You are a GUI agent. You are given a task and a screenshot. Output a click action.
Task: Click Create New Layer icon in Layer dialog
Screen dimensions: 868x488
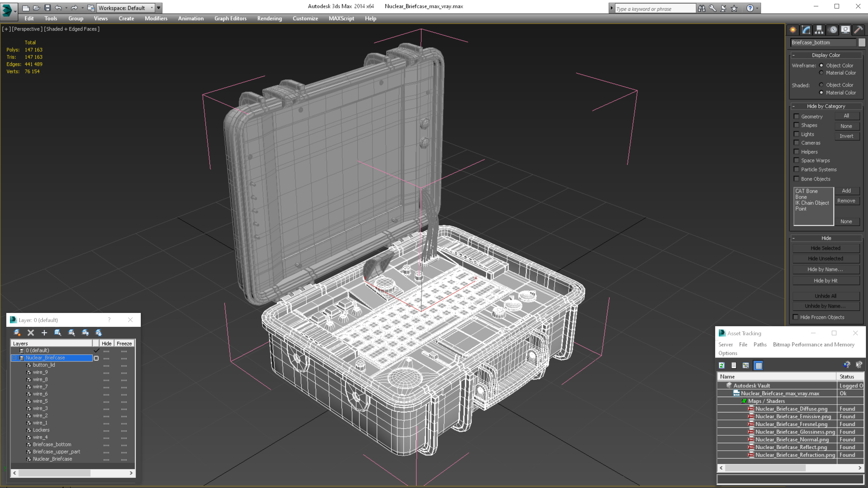point(17,333)
